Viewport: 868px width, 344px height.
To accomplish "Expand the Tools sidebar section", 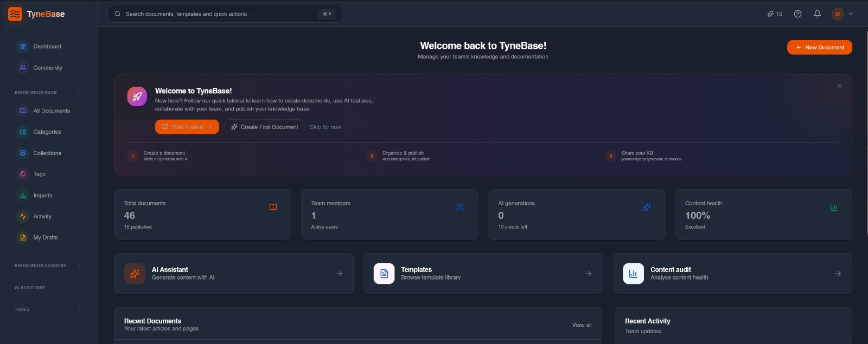I will click(x=80, y=309).
